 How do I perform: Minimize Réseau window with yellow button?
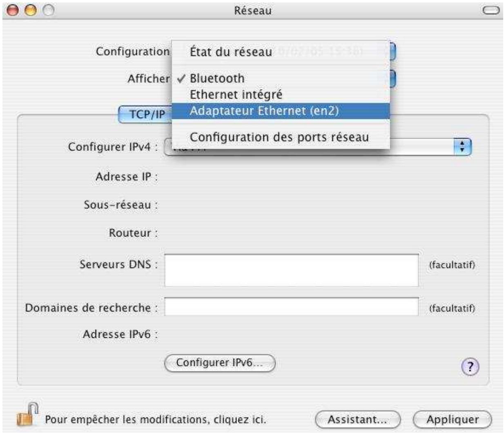[31, 10]
